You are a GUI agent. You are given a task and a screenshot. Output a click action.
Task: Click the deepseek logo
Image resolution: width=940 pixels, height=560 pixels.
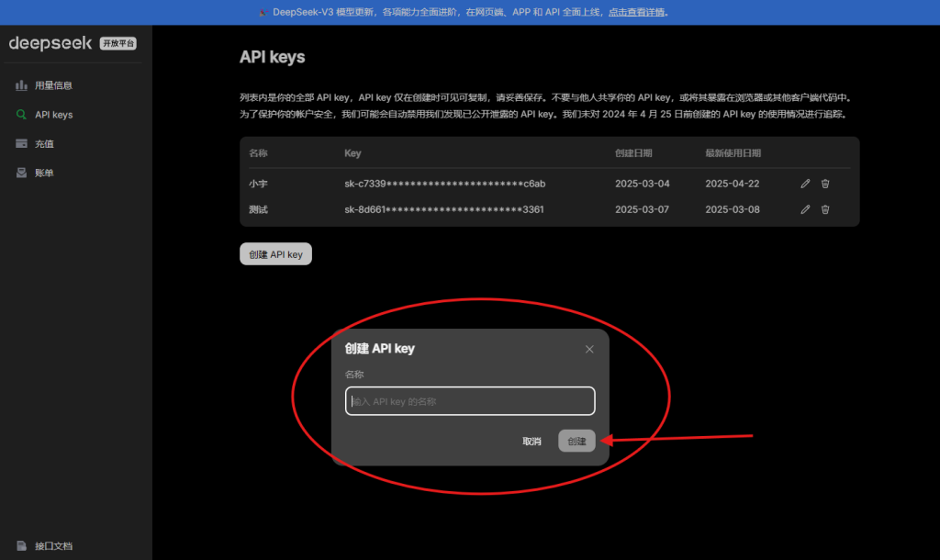50,42
